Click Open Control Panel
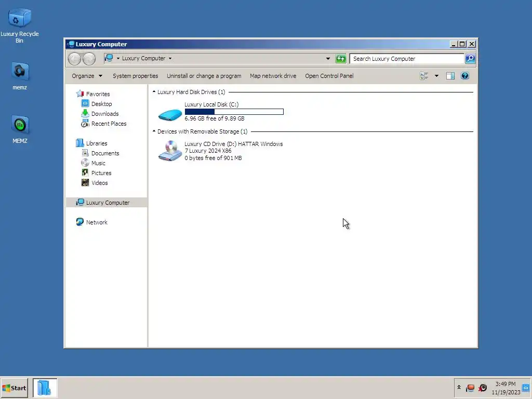The width and height of the screenshot is (532, 399). [x=329, y=76]
